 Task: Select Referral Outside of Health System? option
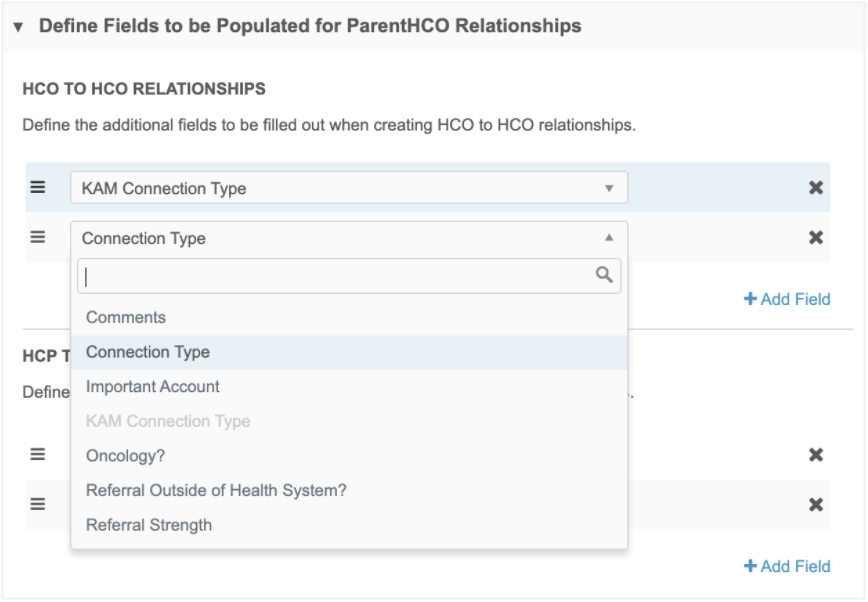click(x=216, y=490)
